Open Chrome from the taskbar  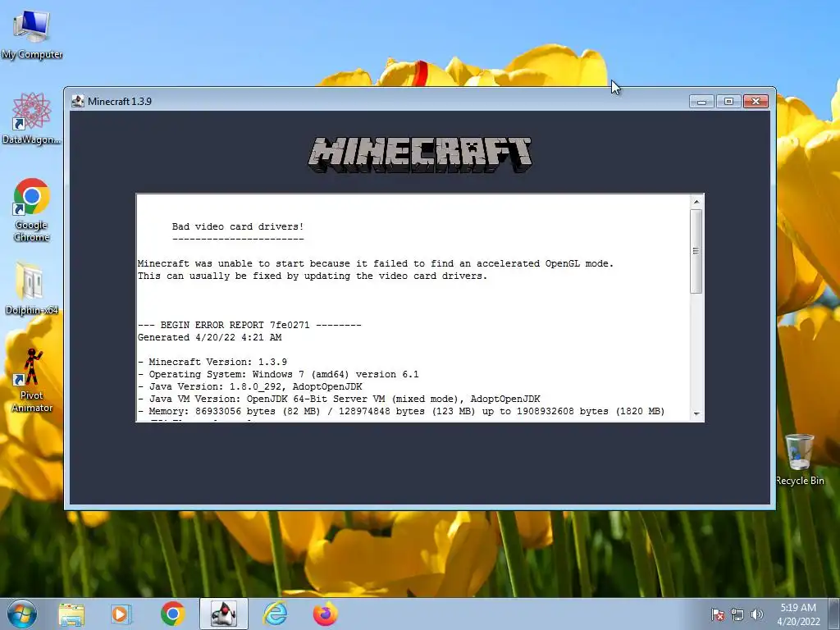coord(172,614)
